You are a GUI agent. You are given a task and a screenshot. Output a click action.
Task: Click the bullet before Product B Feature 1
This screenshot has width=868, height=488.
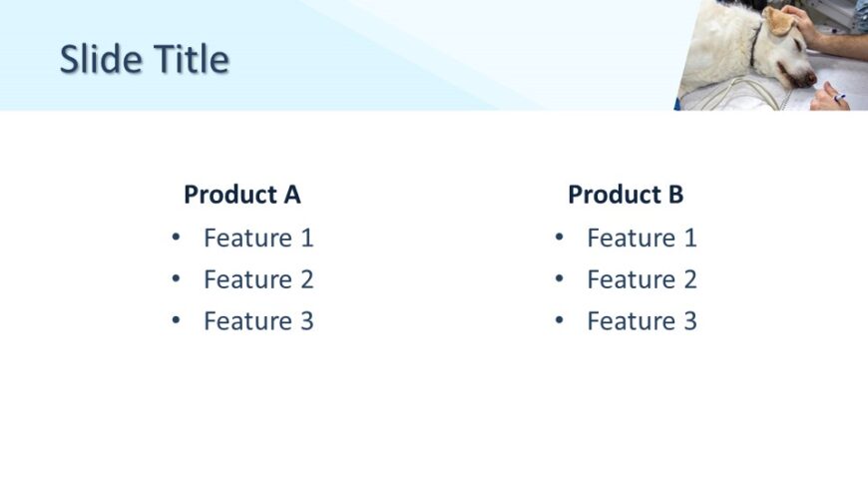pos(559,238)
